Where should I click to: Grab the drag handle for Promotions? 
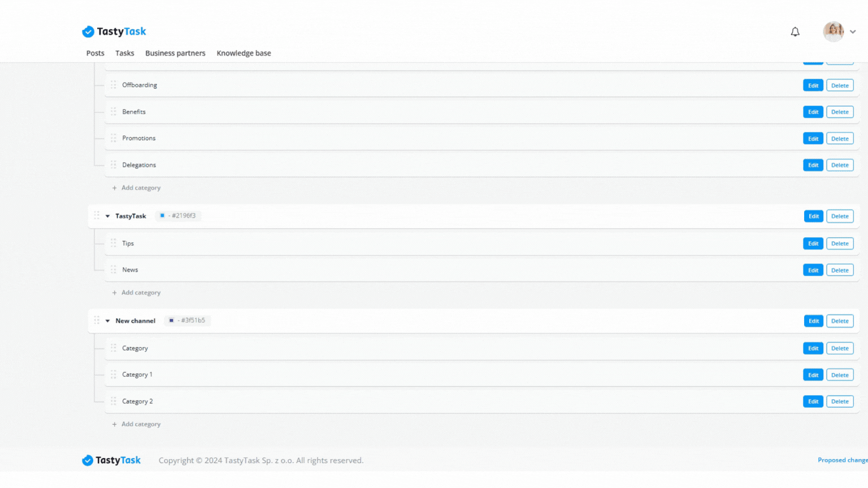point(114,138)
